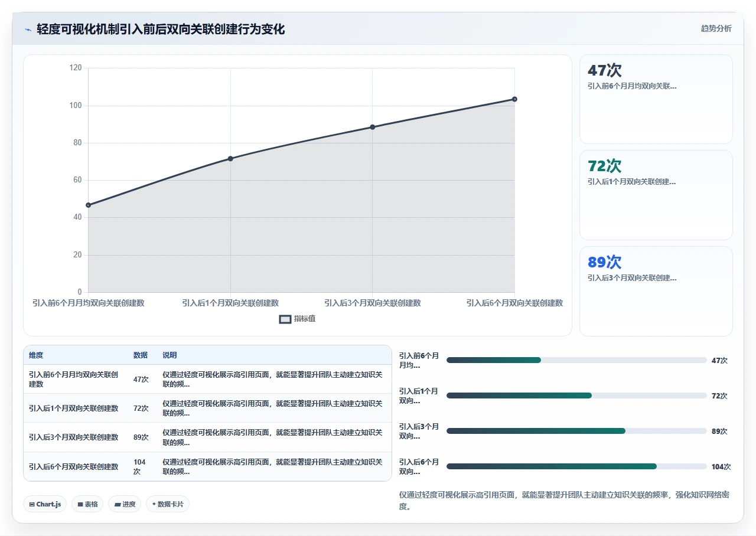Screen dimensions: 756x536
Task: Click the chart data point at 89
Action: coord(373,127)
